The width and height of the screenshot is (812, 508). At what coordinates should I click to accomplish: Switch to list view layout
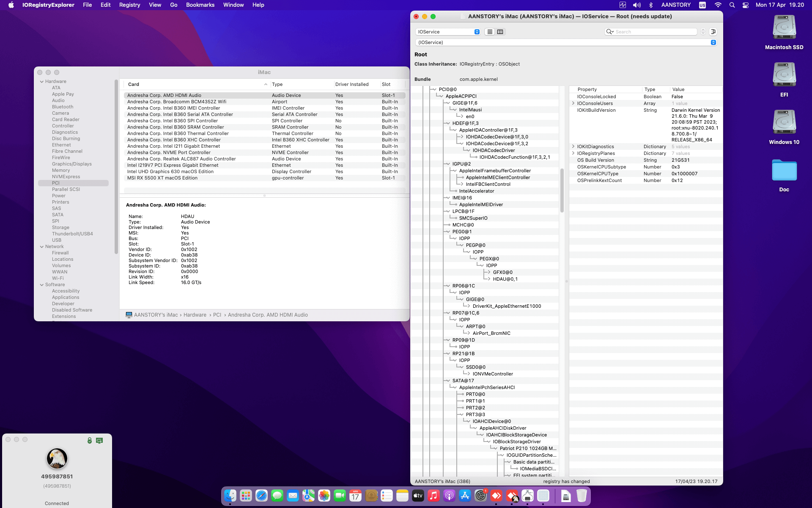[x=489, y=32]
